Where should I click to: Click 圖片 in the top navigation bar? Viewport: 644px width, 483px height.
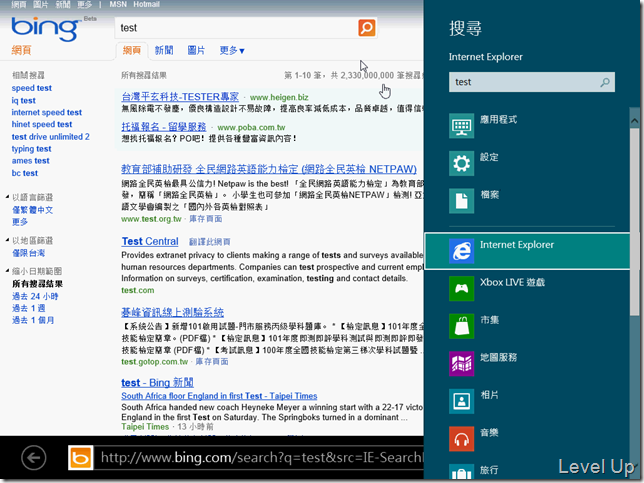pyautogui.click(x=40, y=5)
